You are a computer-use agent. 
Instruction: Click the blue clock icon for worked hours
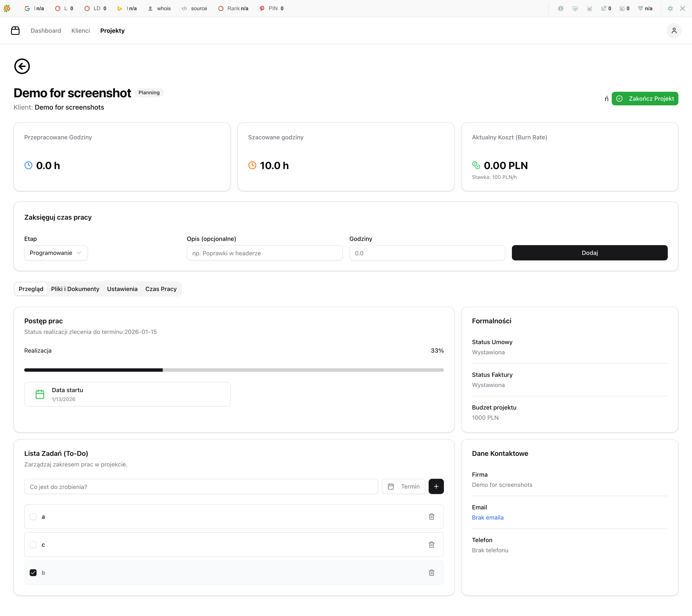pyautogui.click(x=28, y=165)
